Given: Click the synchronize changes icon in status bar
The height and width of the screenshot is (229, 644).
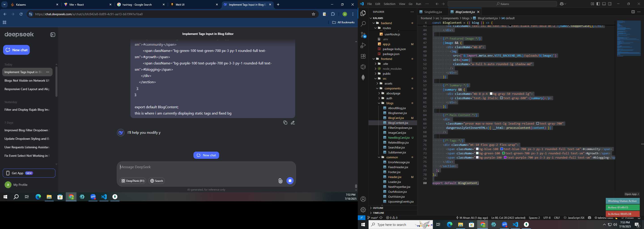Looking at the screenshot, I should [381, 218].
